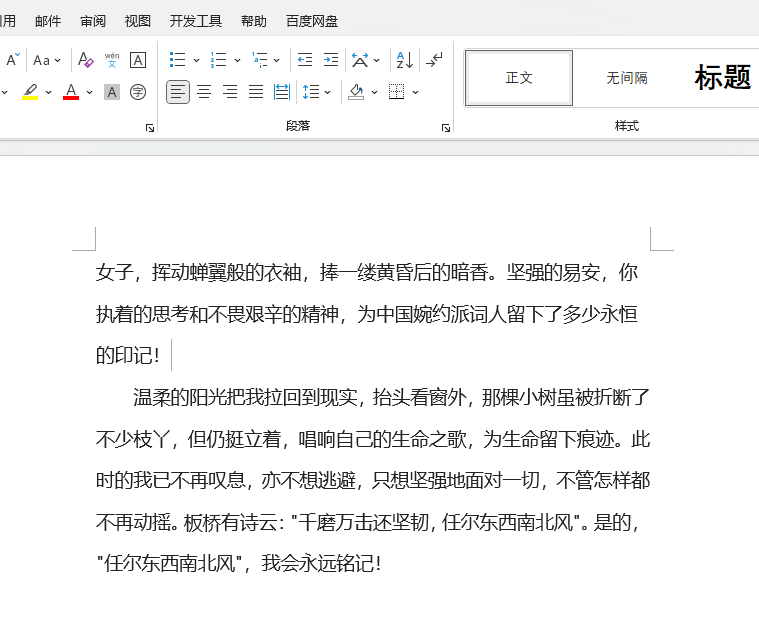Open line and paragraph spacing
Screen dimensions: 759x617
310,92
